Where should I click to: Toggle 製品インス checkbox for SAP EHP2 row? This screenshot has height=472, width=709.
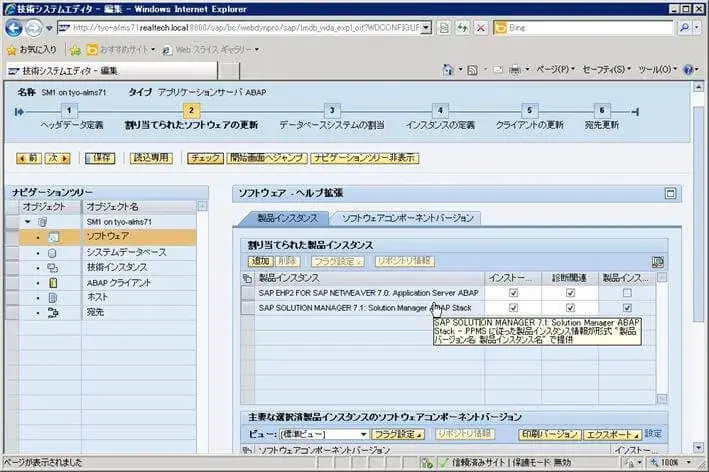(x=627, y=293)
